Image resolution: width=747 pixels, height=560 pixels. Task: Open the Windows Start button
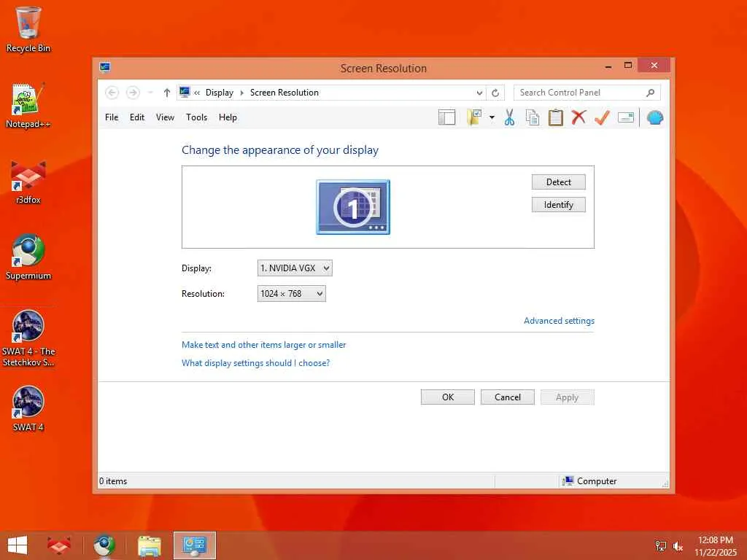click(18, 545)
